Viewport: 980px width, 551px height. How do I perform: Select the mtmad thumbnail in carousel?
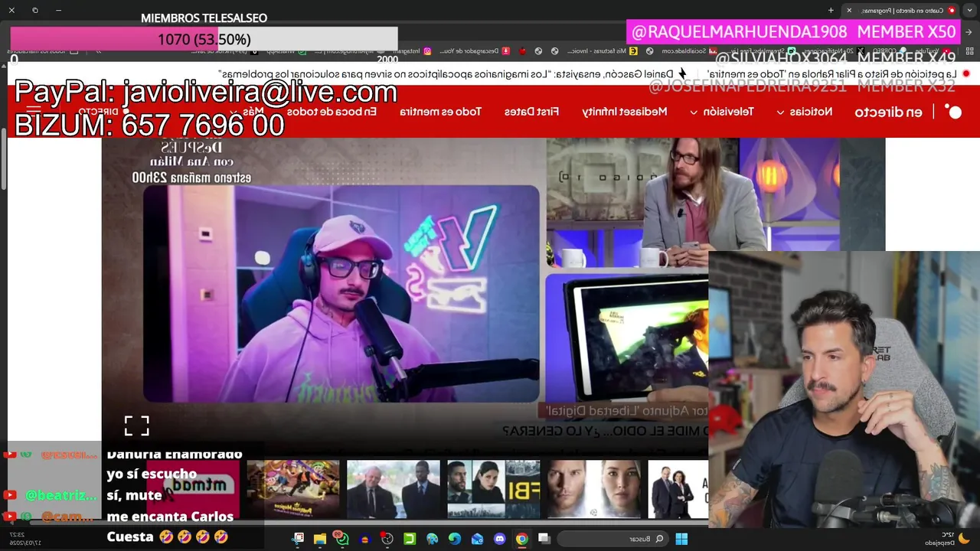pyautogui.click(x=192, y=489)
